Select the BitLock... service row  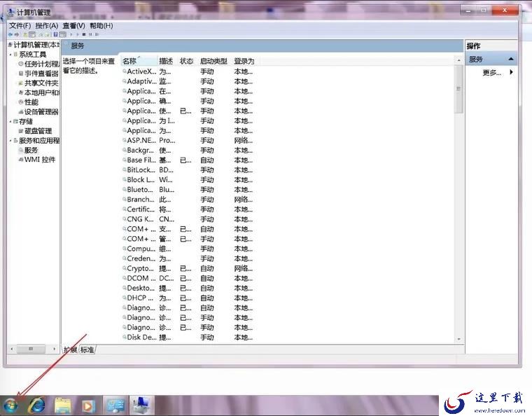pyautogui.click(x=188, y=169)
